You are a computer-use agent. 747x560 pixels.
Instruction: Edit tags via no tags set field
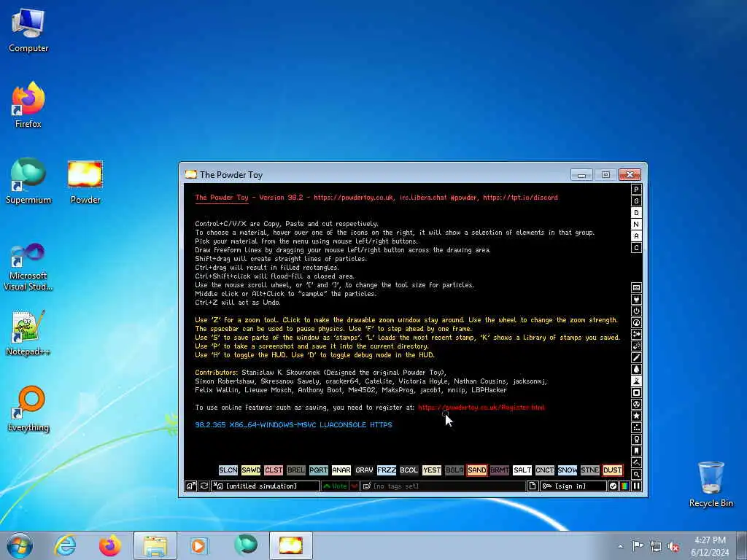coord(443,486)
